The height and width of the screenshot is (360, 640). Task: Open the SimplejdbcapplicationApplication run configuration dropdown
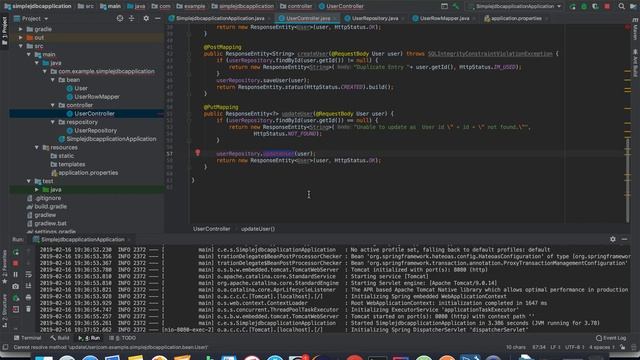[x=516, y=7]
